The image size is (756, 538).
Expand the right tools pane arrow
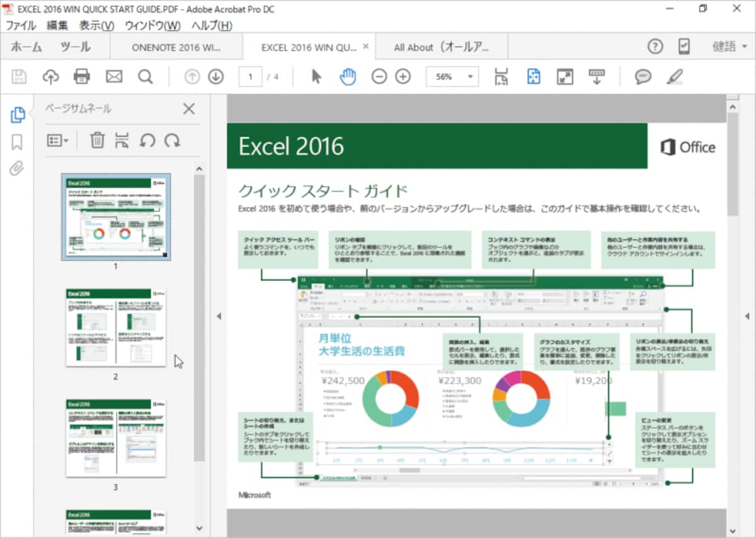point(747,316)
